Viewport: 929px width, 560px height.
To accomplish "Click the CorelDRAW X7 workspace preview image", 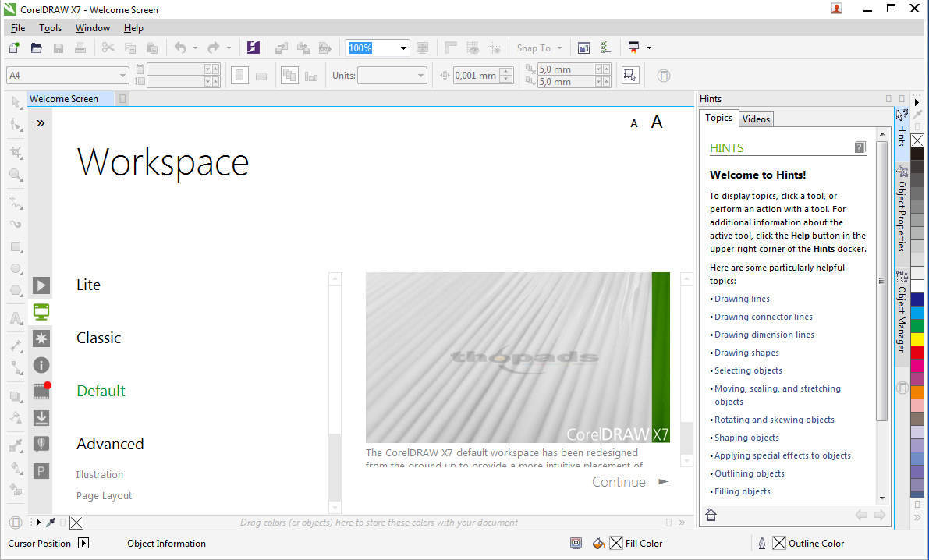I will pyautogui.click(x=517, y=357).
